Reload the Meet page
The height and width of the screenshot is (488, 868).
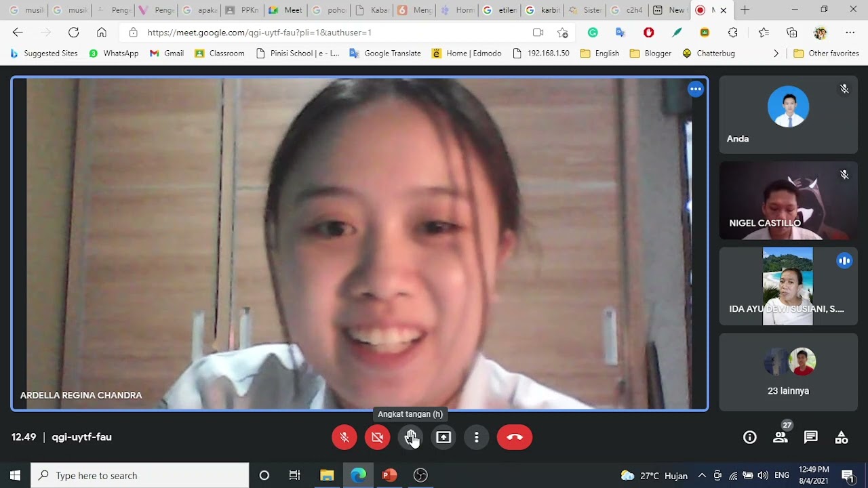[74, 33]
